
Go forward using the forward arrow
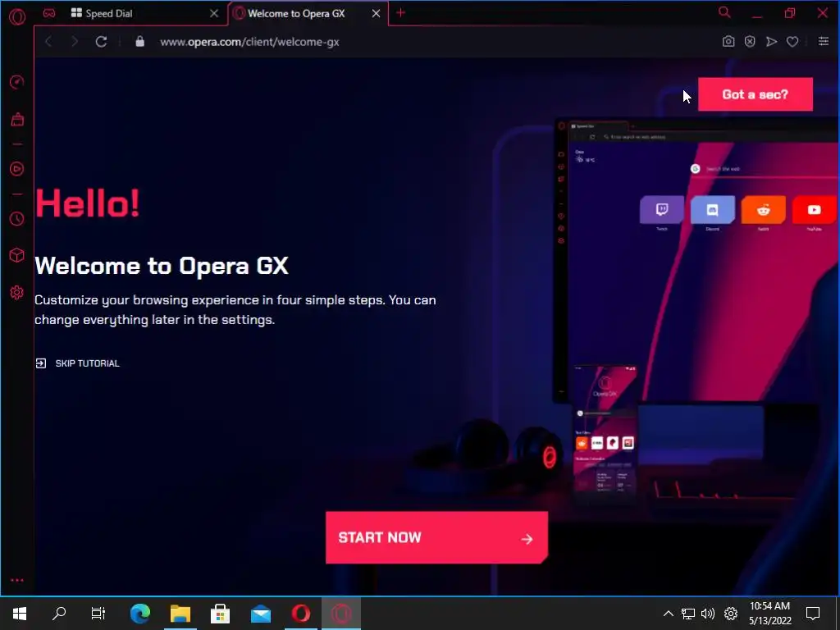pos(75,42)
